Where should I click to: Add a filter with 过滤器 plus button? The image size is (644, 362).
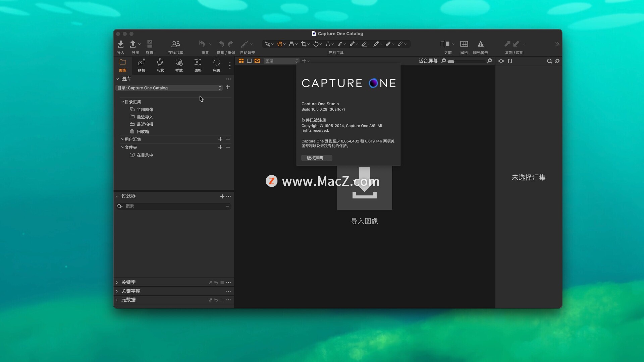point(222,196)
